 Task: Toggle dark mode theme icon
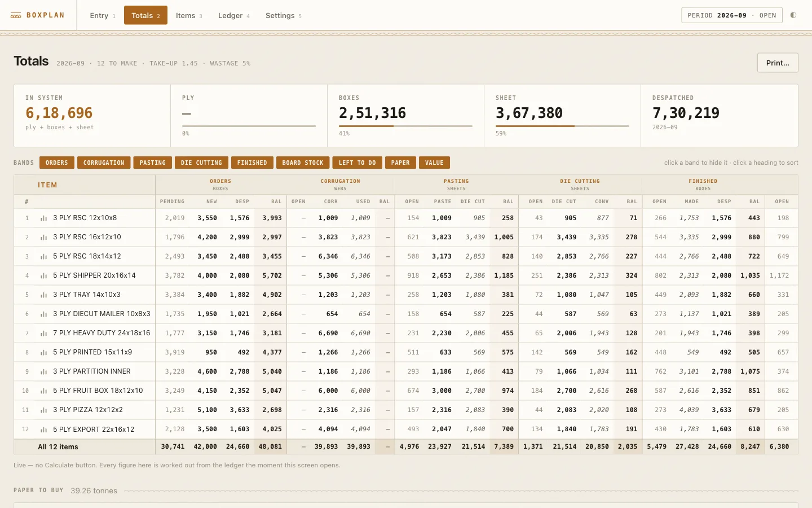click(x=793, y=15)
